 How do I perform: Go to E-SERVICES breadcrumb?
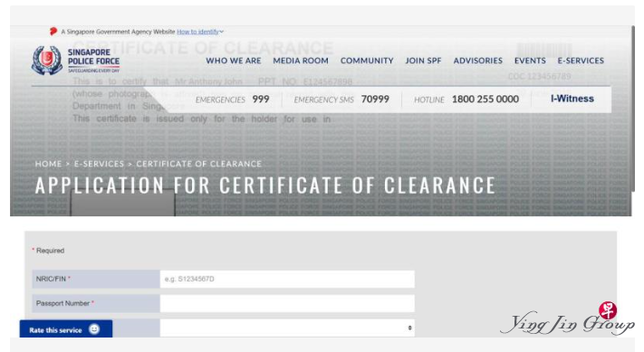(x=99, y=164)
